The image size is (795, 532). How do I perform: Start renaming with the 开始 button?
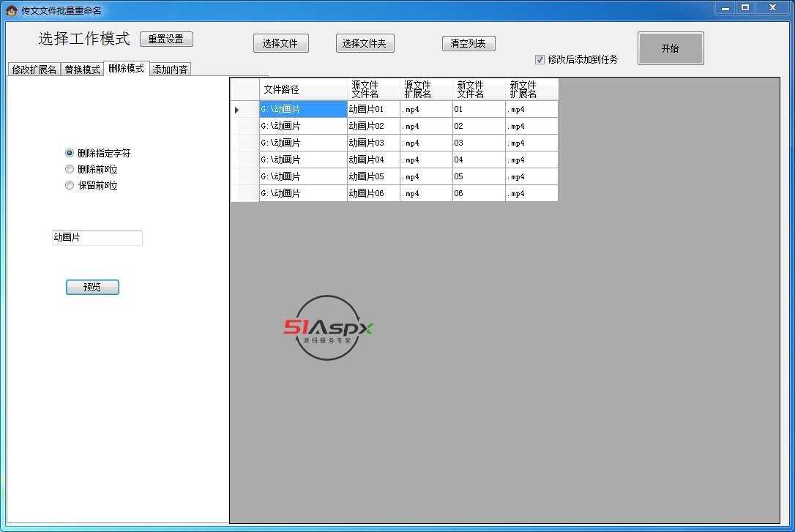pos(671,48)
